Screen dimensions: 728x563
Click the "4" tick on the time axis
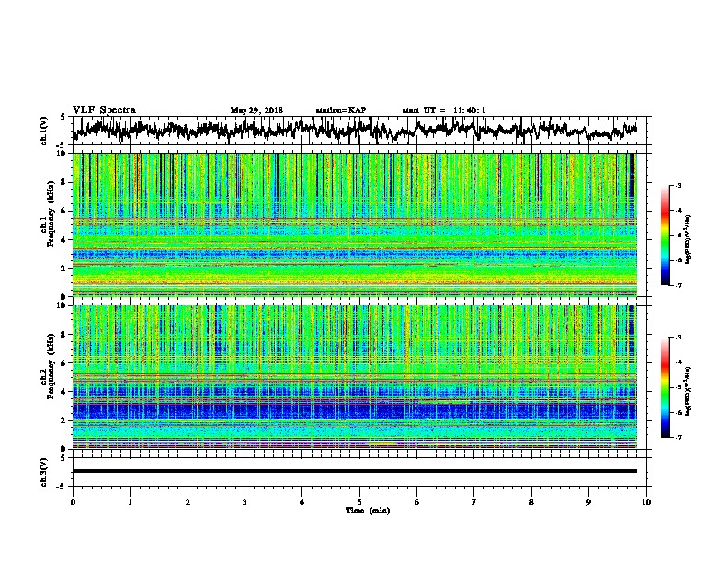coord(302,502)
